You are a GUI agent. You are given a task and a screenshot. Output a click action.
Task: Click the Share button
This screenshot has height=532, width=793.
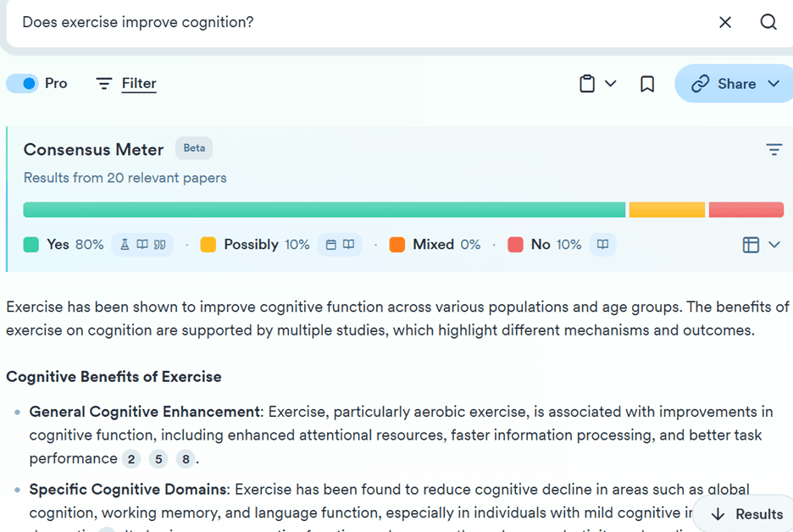tap(724, 83)
